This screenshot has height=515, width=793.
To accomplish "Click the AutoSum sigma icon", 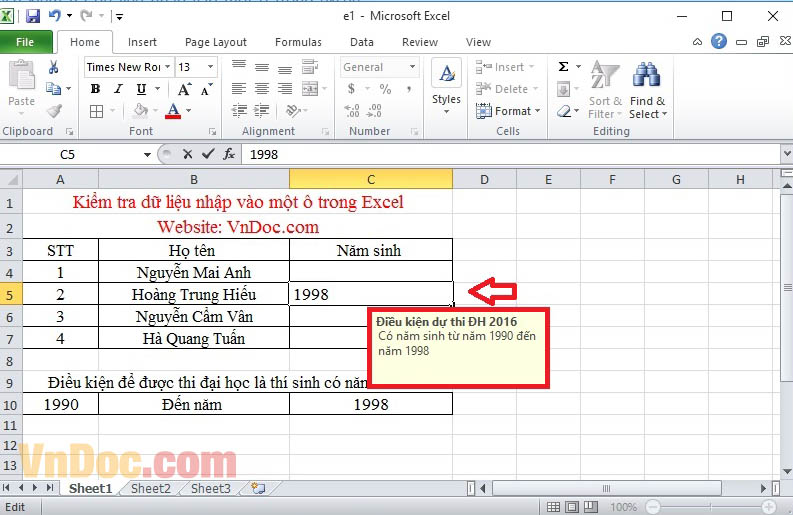I will coord(563,66).
